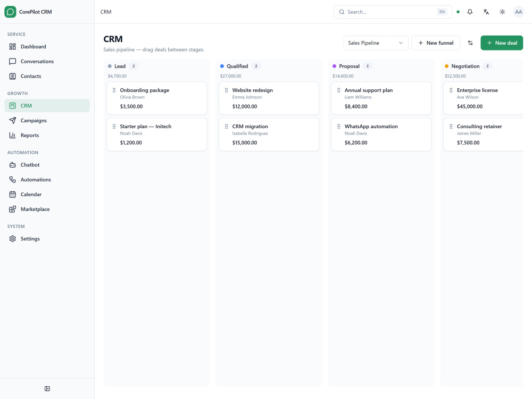Image resolution: width=532 pixels, height=399 pixels.
Task: Open the CRM migration deal title
Action: [x=250, y=126]
